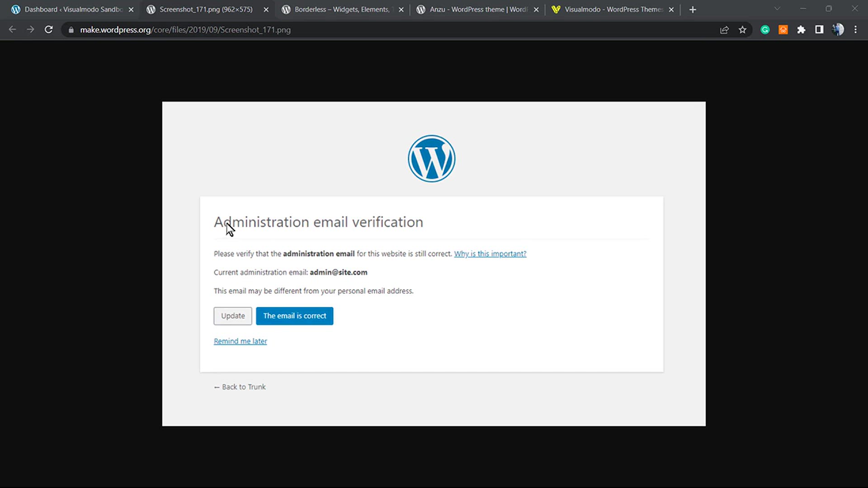The width and height of the screenshot is (868, 488).
Task: Click the URL in the address bar
Action: (x=185, y=30)
